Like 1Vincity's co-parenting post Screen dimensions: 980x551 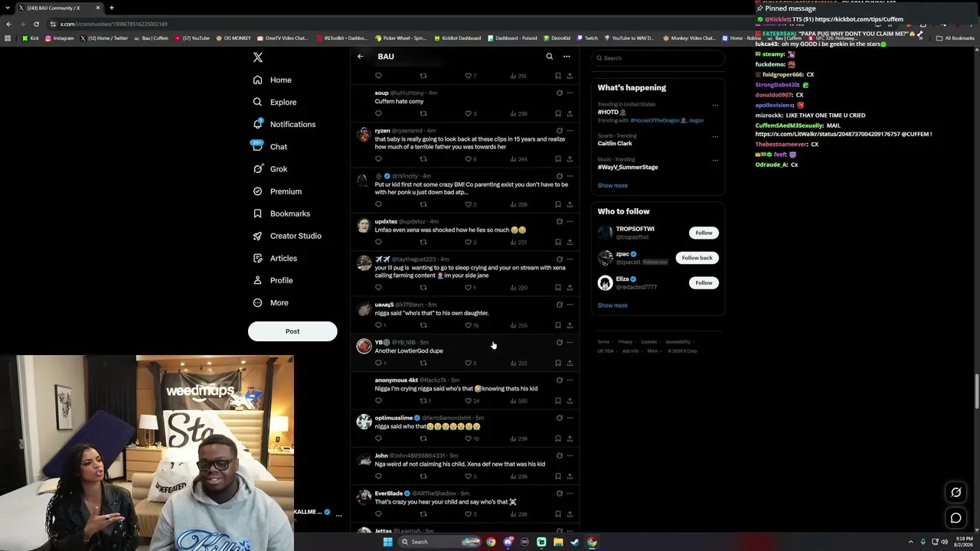click(x=469, y=204)
